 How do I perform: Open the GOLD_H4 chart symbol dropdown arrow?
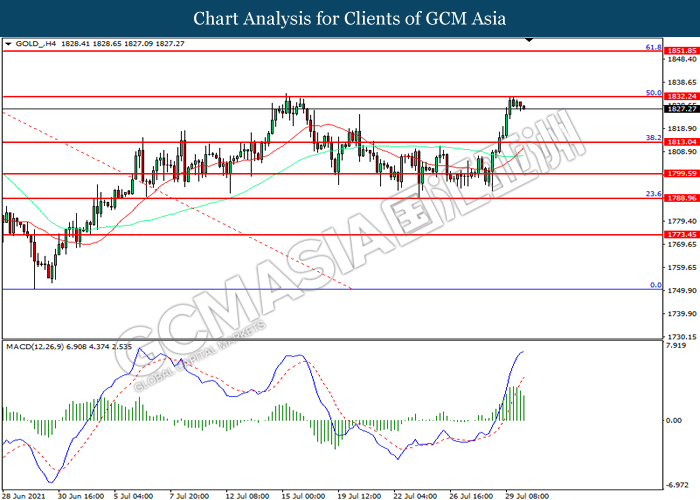click(8, 44)
